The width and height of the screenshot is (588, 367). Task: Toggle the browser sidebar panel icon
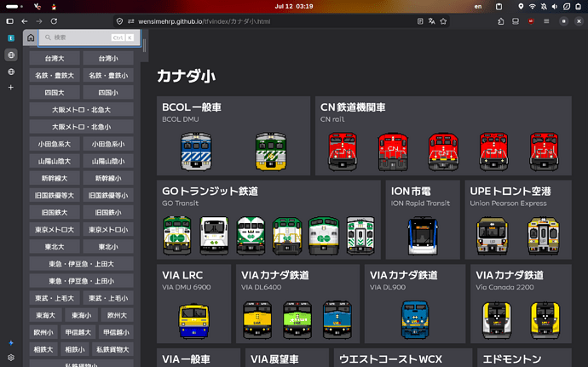click(10, 21)
